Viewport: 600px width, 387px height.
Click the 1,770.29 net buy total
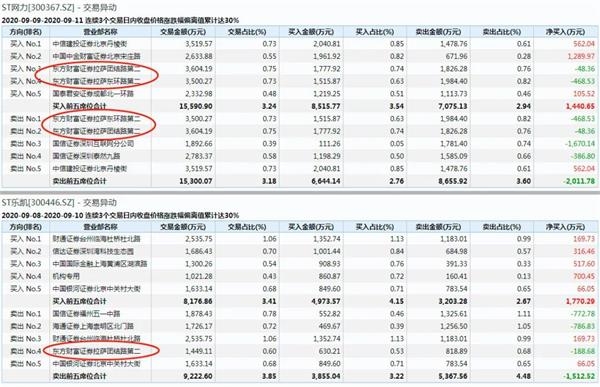pyautogui.click(x=580, y=301)
